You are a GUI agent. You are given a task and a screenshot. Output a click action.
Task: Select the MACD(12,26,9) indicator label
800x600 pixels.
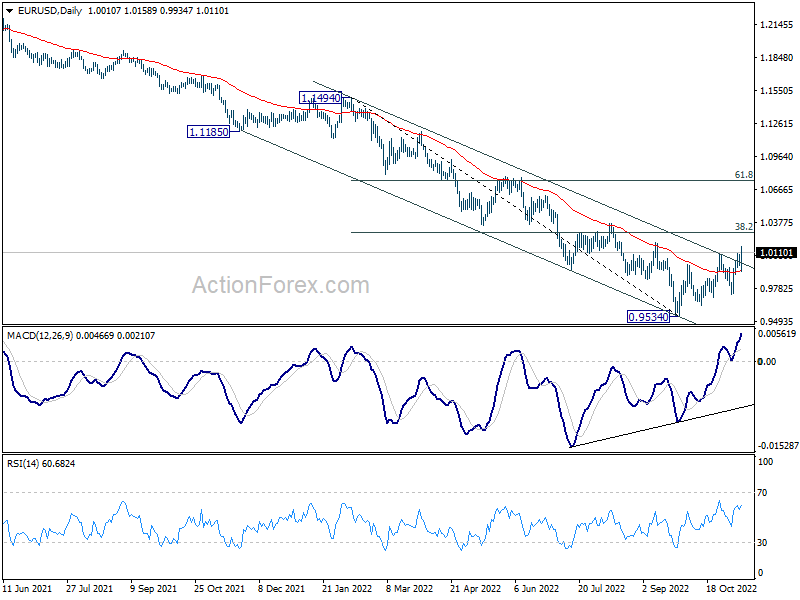click(40, 336)
